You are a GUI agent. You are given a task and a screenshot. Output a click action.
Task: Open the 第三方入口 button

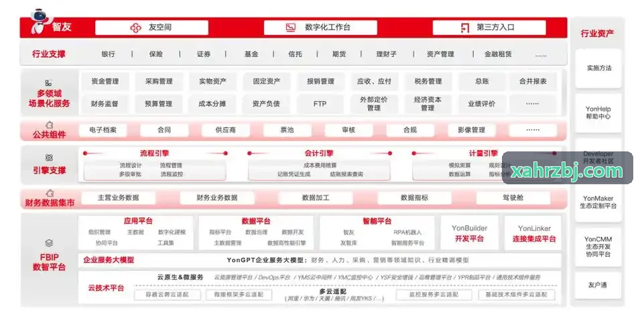tap(489, 27)
